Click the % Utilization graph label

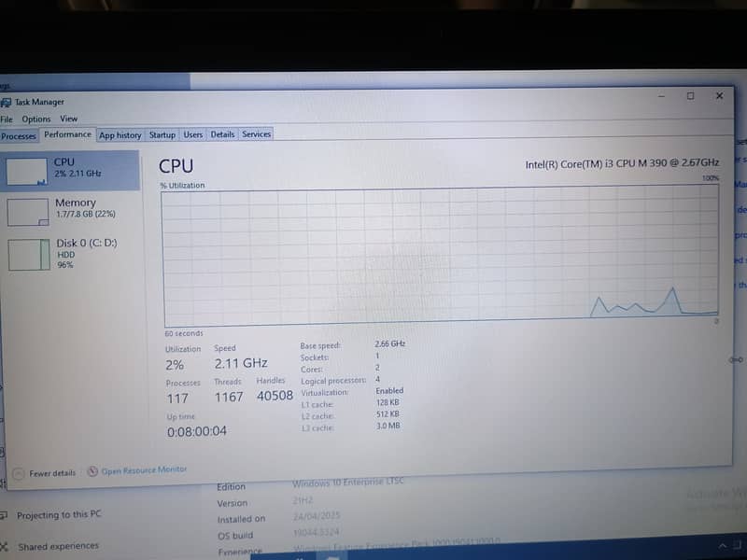[x=182, y=185]
